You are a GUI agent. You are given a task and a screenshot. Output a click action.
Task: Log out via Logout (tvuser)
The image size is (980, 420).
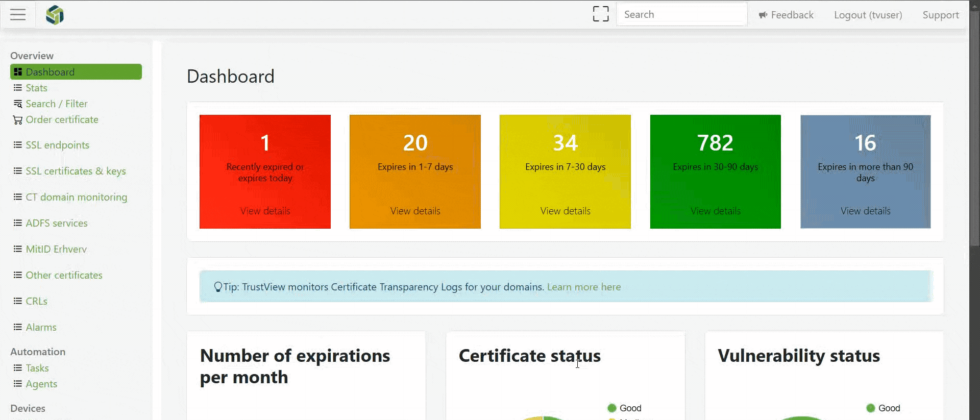tap(868, 15)
